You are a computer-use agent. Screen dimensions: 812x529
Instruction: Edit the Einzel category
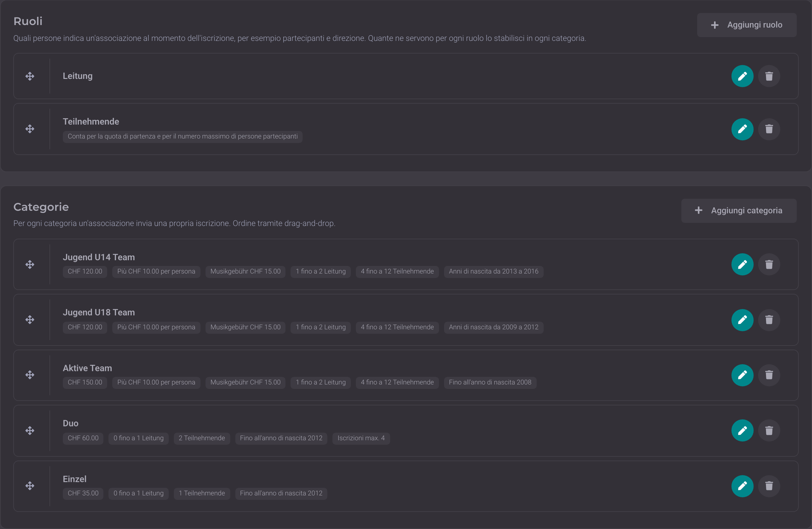coord(742,486)
